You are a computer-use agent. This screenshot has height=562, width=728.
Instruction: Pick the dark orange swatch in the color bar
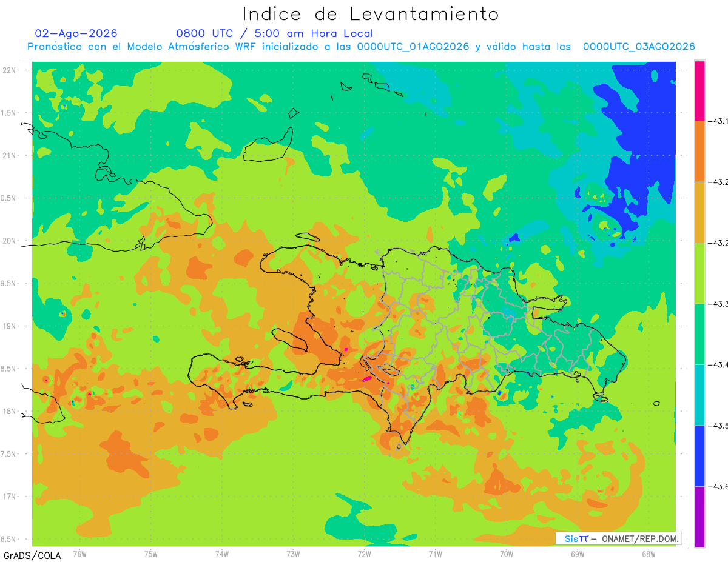(x=699, y=151)
